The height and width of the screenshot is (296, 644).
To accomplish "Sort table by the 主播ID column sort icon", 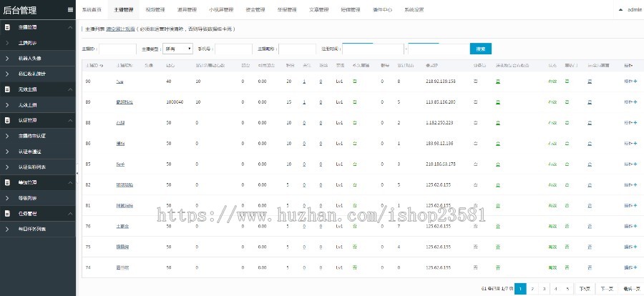I will click(101, 66).
